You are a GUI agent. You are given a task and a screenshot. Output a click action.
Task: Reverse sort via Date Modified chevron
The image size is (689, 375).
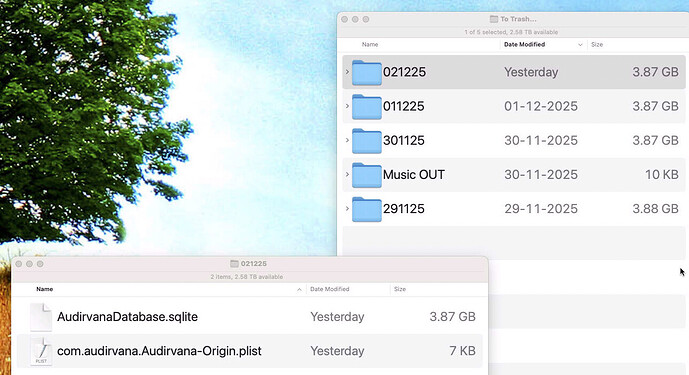point(580,45)
